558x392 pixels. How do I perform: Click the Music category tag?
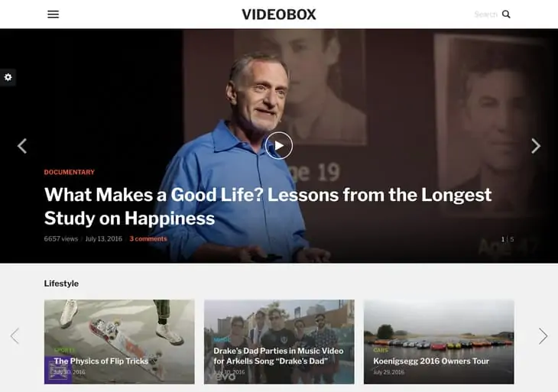coord(222,340)
